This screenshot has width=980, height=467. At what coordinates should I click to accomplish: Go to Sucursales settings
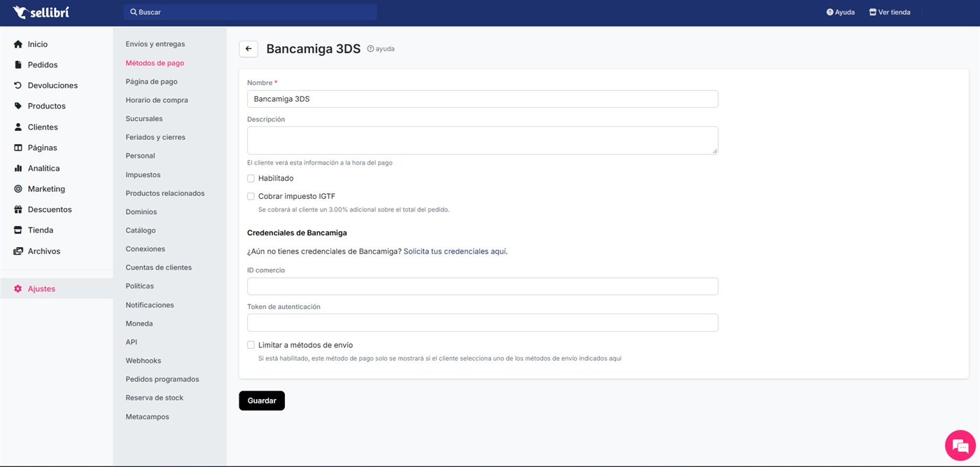coord(144,118)
